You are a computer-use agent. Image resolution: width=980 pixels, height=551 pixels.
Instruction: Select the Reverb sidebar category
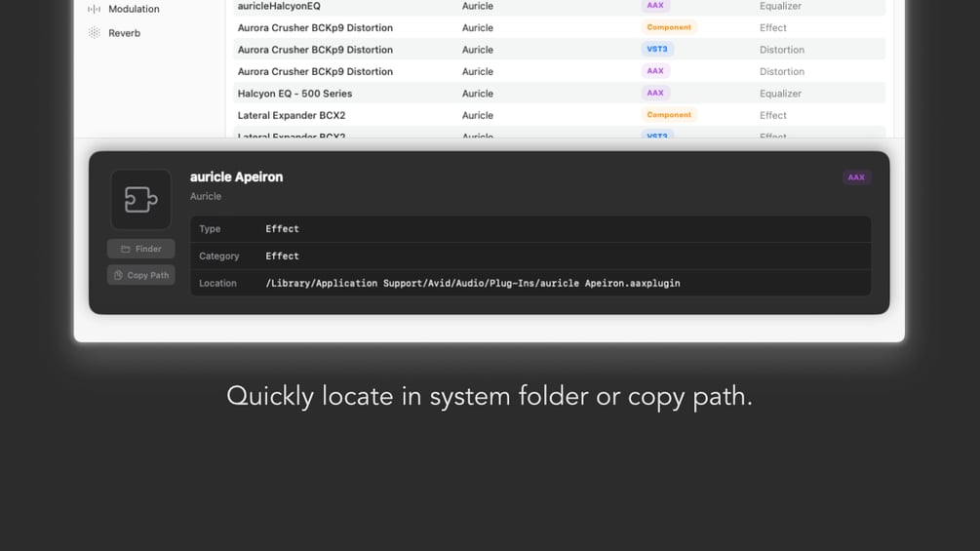click(124, 33)
